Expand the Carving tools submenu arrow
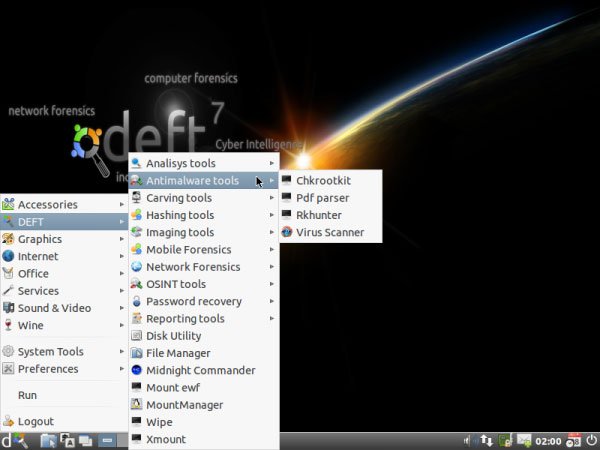The width and height of the screenshot is (600, 450). coord(272,198)
